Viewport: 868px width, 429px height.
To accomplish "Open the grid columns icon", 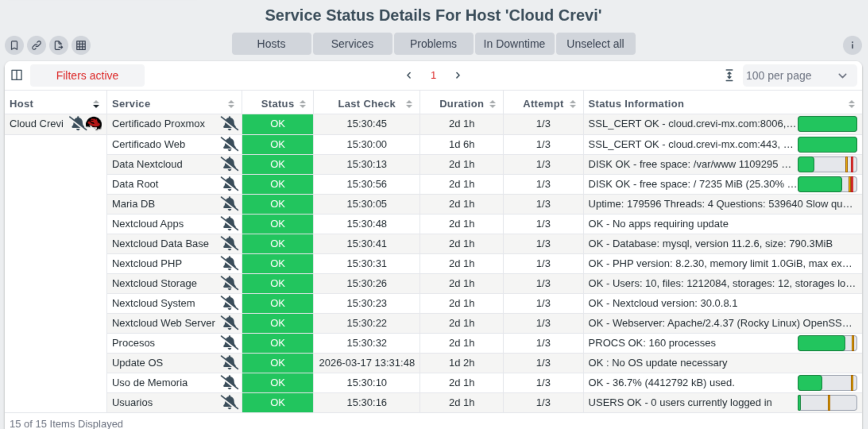I will 81,45.
